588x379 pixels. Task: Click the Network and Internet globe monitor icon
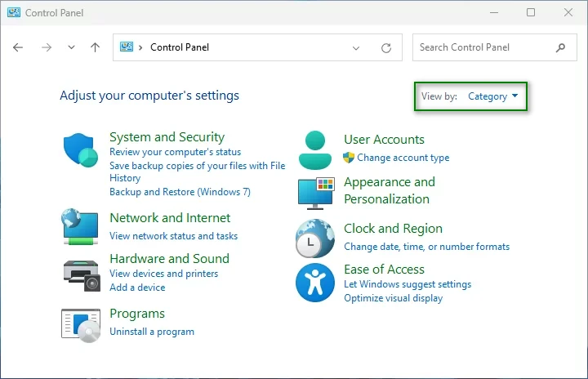80,226
